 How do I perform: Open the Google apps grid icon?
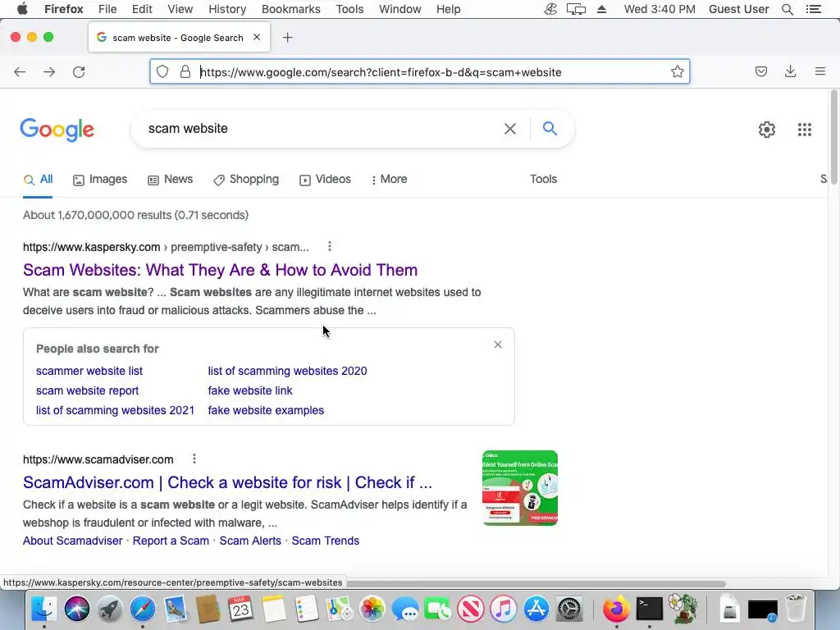[x=805, y=129]
